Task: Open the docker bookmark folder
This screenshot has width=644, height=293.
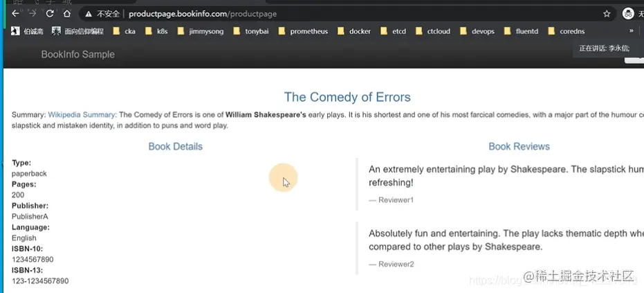Action: click(x=354, y=31)
